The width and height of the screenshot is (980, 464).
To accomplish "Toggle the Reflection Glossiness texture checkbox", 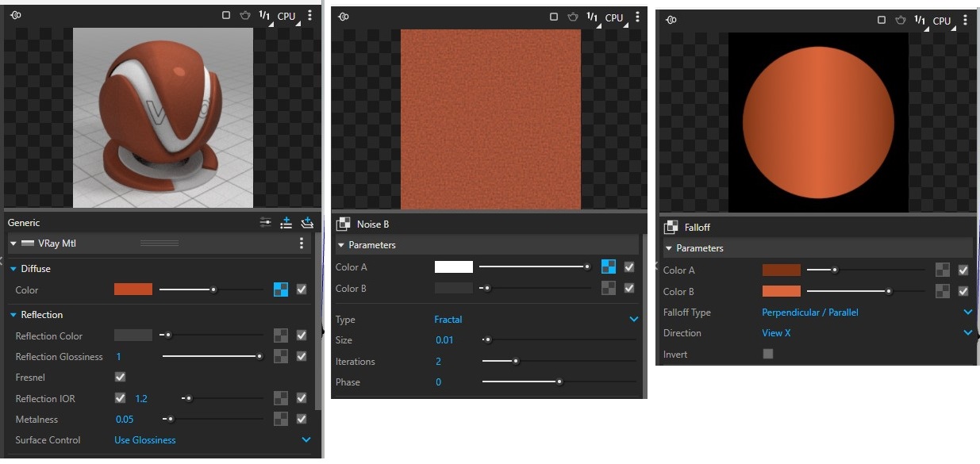I will click(x=302, y=356).
